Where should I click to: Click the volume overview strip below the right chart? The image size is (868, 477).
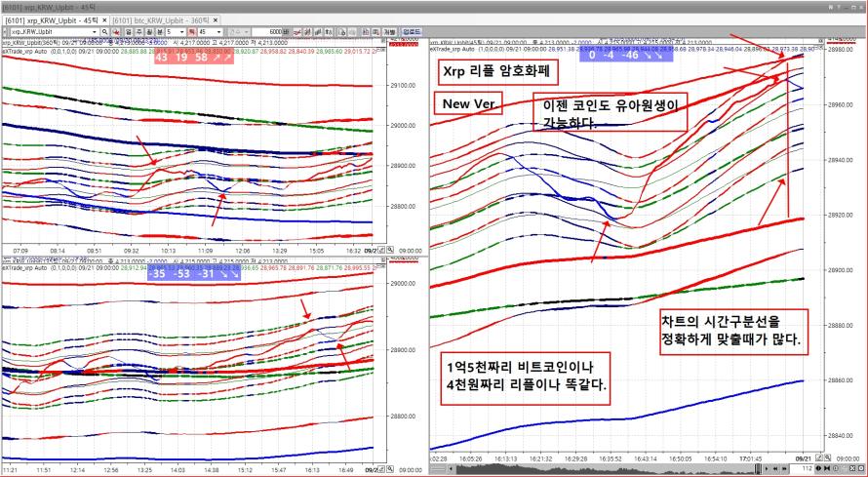click(604, 469)
